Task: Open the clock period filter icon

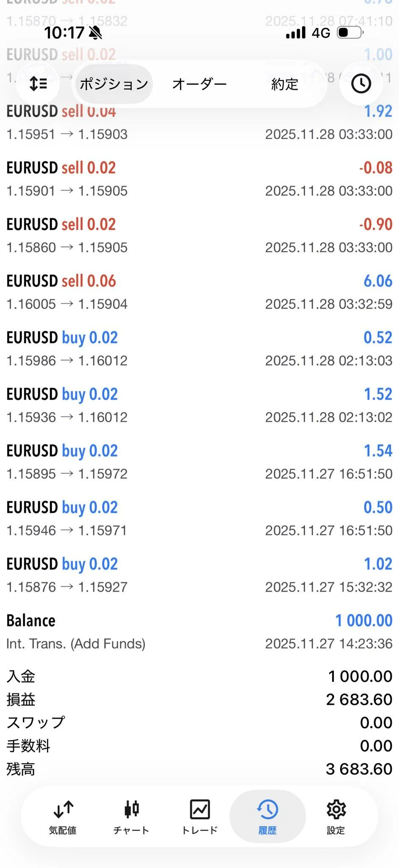Action: click(x=361, y=83)
